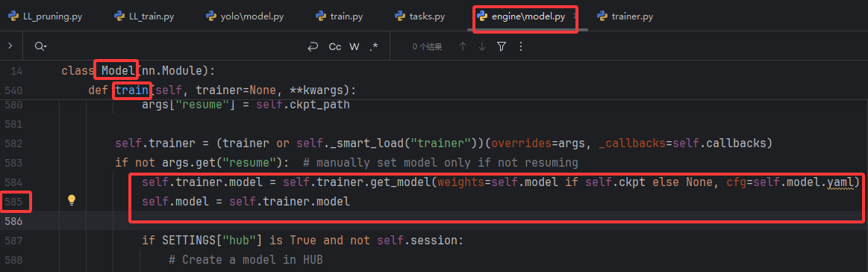Activate the engine\model.py tab
868x272 pixels.
point(521,16)
